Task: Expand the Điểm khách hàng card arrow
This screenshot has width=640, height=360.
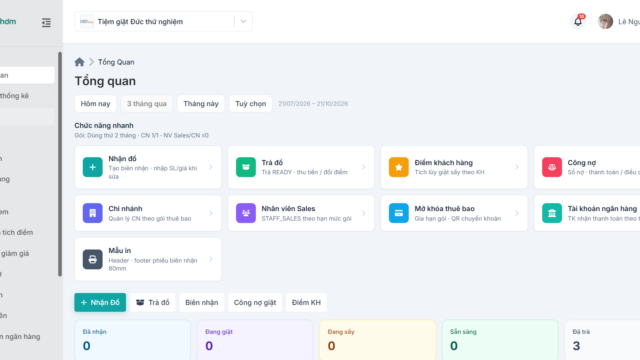Action: point(517,167)
